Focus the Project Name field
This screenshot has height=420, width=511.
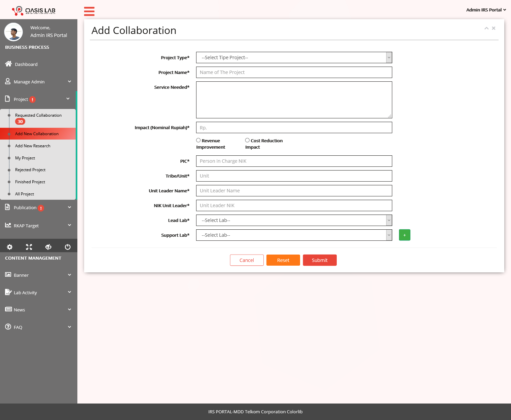tap(294, 72)
